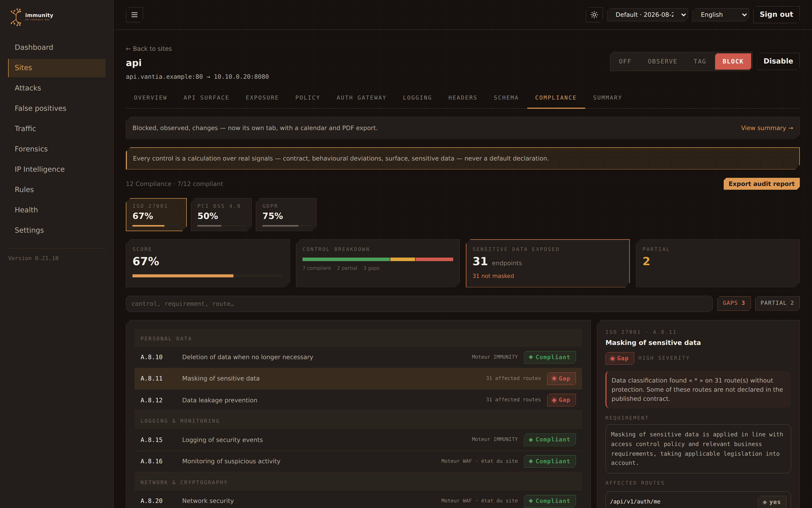Toggle the GAPS 3 filter

[x=734, y=303]
